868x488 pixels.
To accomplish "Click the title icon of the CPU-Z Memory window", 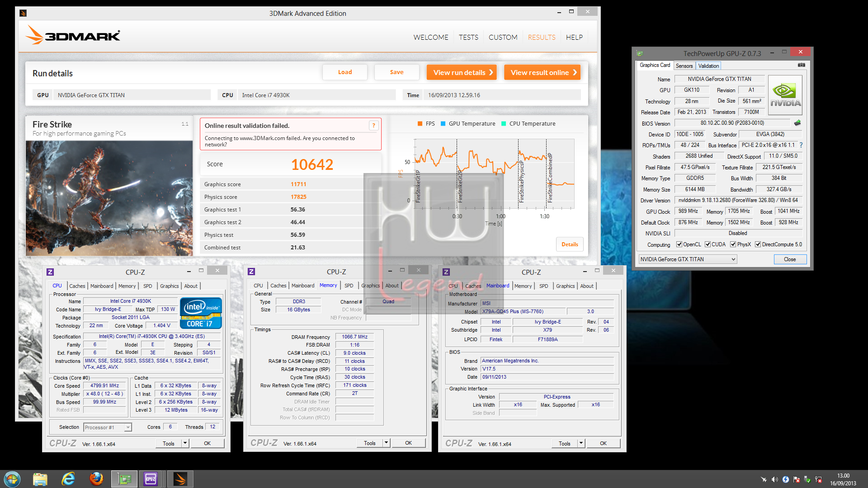I will (x=251, y=272).
